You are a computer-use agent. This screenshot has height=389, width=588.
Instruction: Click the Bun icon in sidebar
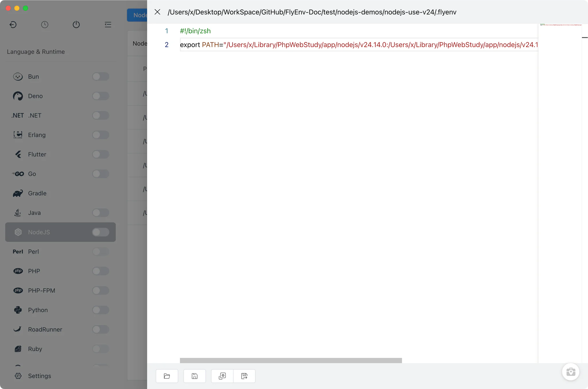pyautogui.click(x=18, y=77)
